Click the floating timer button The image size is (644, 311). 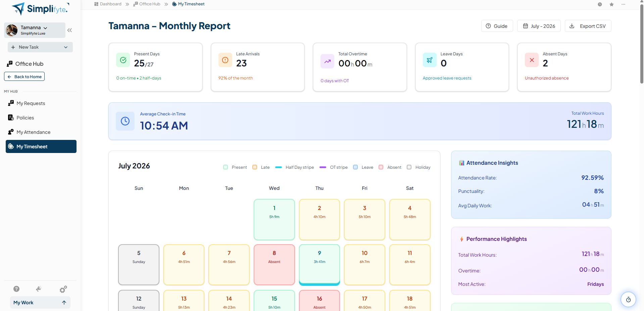[628, 300]
